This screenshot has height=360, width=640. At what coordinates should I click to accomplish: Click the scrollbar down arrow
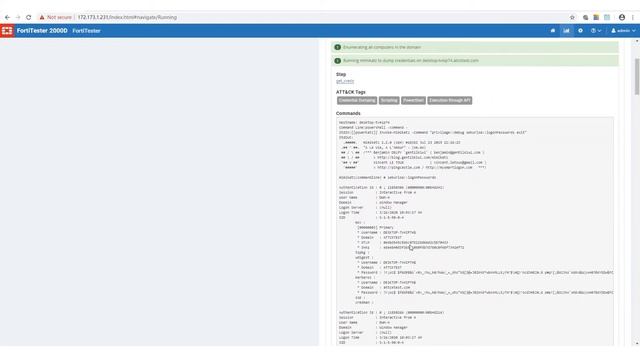pos(636,343)
